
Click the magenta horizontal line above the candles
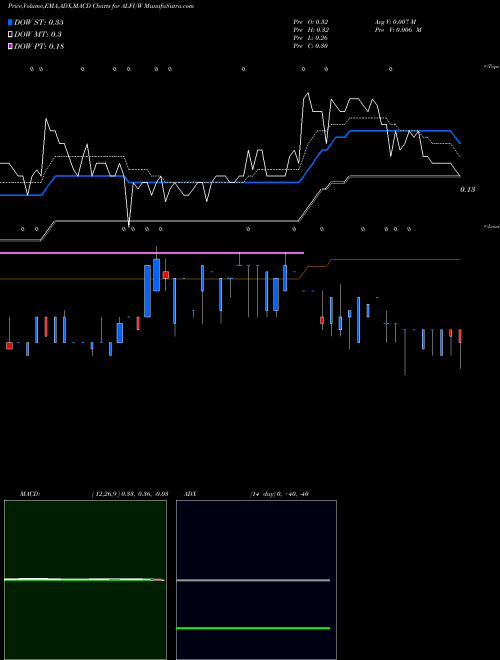pyautogui.click(x=152, y=253)
